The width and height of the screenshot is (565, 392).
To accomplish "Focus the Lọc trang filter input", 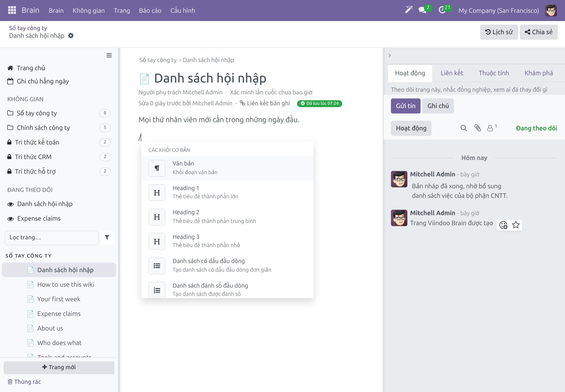I will [51, 237].
